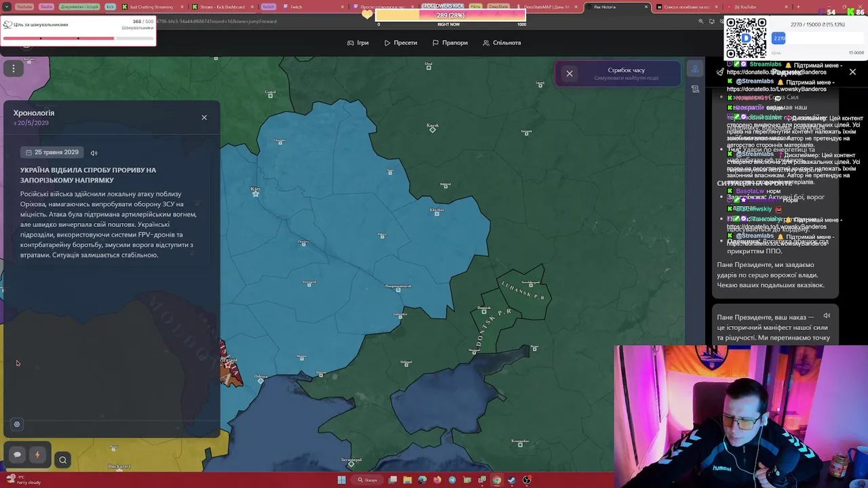The width and height of the screenshot is (868, 488).
Task: Select Kursk city marker on the map
Action: (x=433, y=129)
